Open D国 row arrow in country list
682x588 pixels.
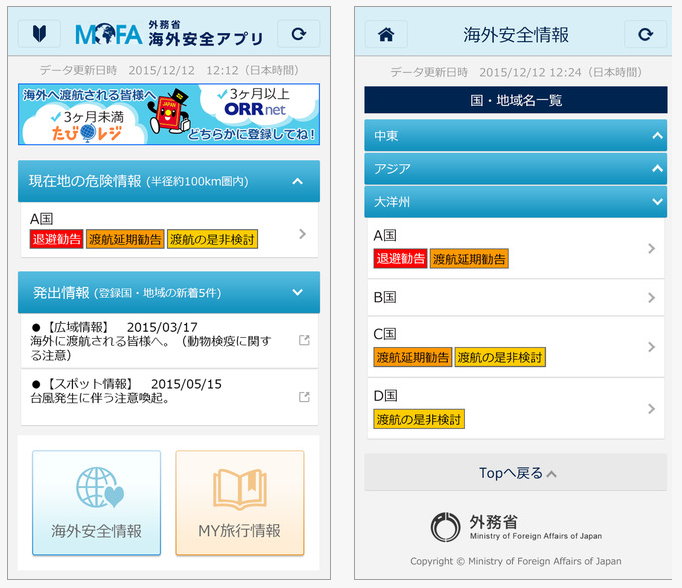(651, 409)
